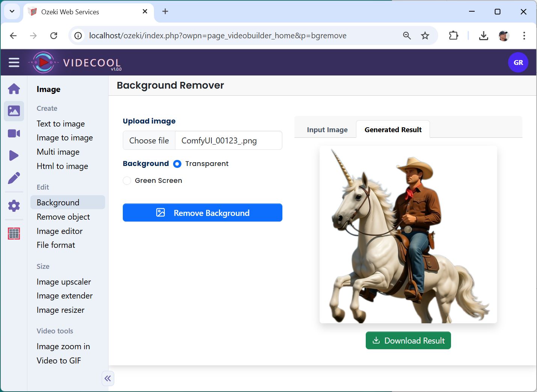Click the Remove Background button
Viewport: 537px width, 392px height.
click(202, 213)
